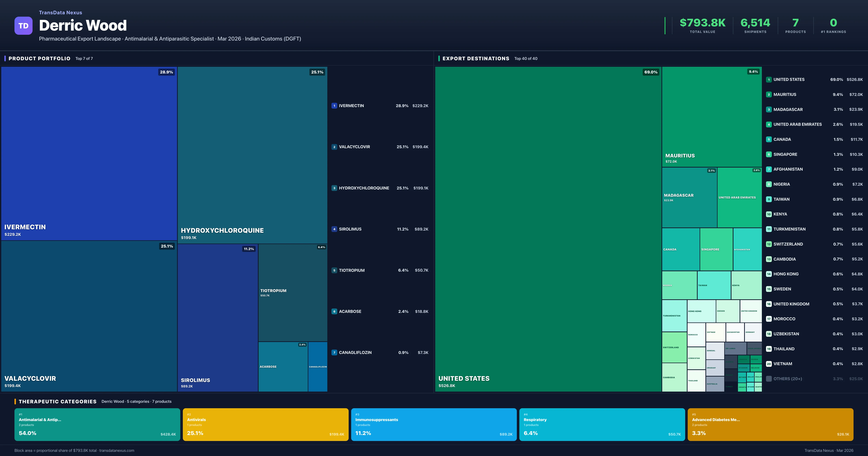The image size is (868, 456).
Task: Click the gray OTHERS (20+) square marker
Action: coord(769,378)
